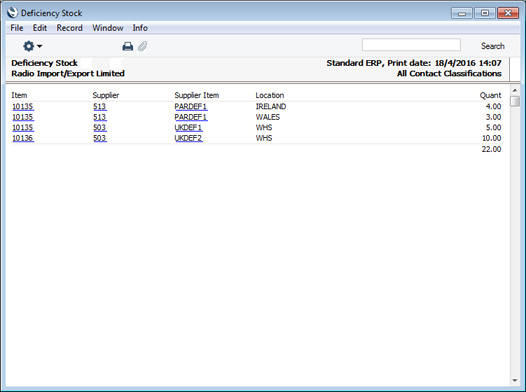Select quantity value 3.00
526x392 pixels.
click(493, 117)
